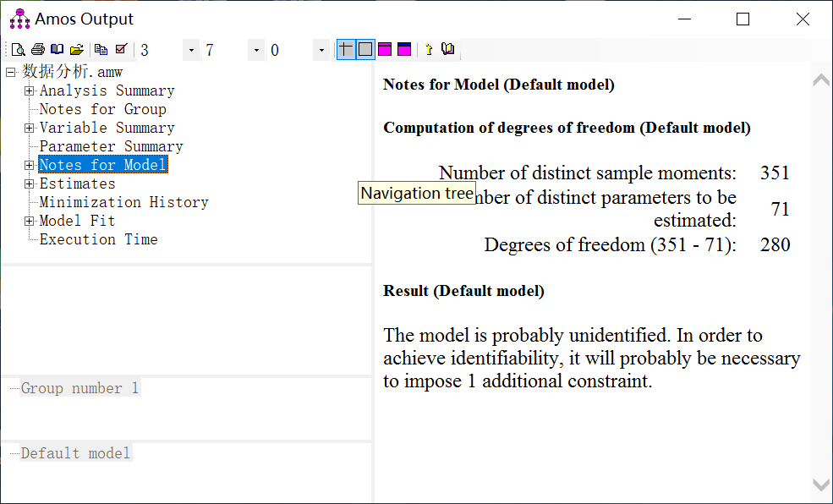
Task: Click the 'Result (Default model)' heading
Action: click(463, 291)
